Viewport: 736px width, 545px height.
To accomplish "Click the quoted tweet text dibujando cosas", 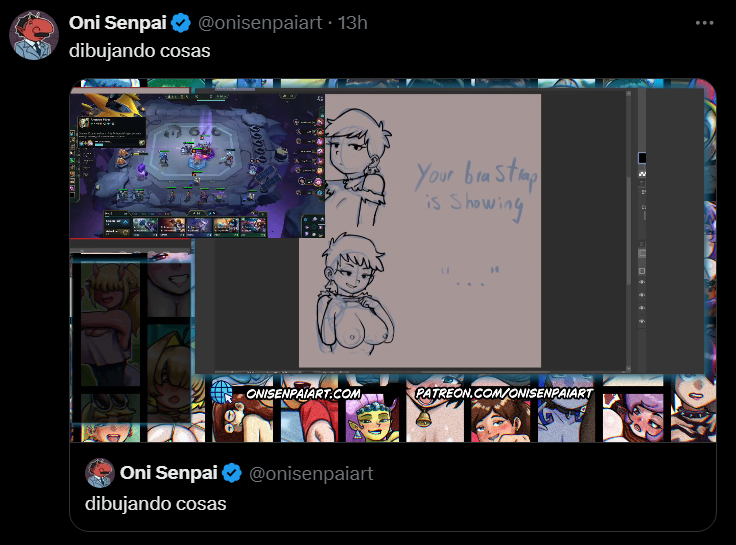I will pos(155,504).
